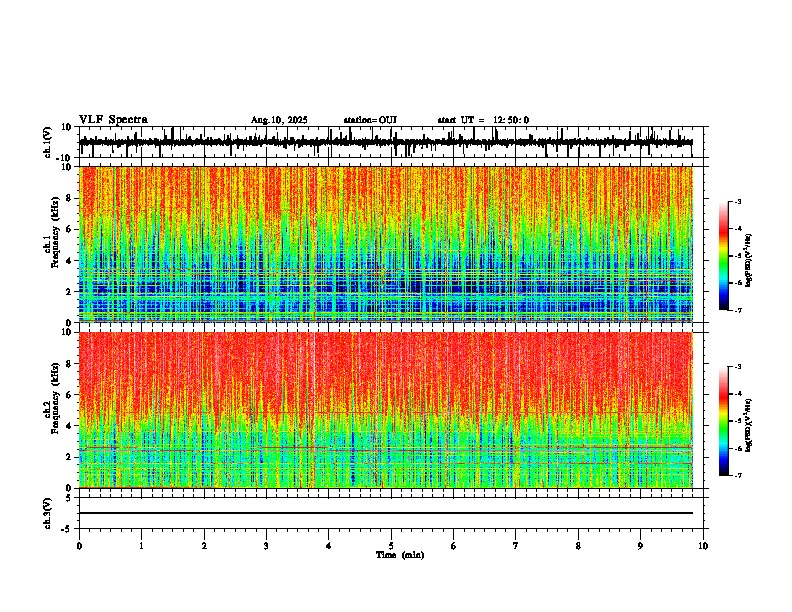The height and width of the screenshot is (612, 792).
Task: Click the lower colorbar log(PSD) unit label
Action: (x=749, y=425)
